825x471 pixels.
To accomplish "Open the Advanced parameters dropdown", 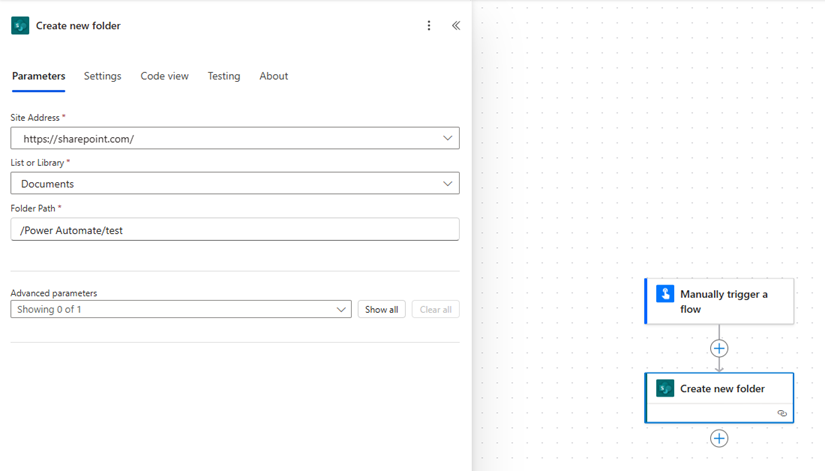I will coord(341,310).
